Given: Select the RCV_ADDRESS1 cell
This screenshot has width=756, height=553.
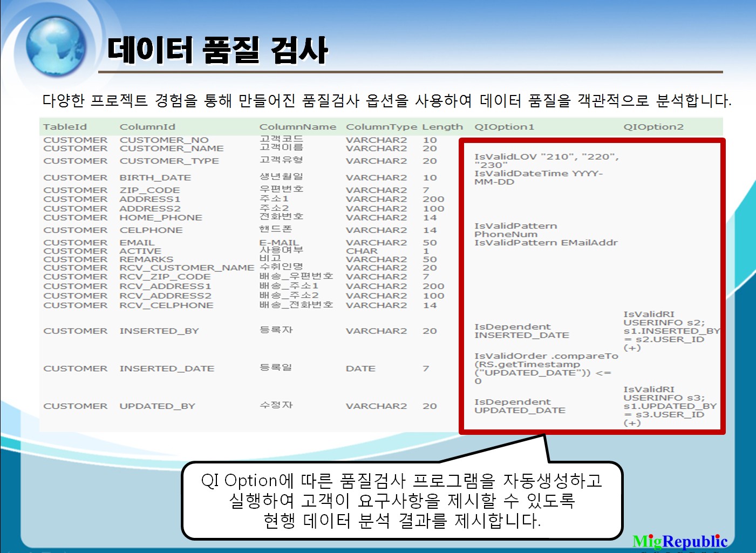Looking at the screenshot, I should tap(165, 286).
